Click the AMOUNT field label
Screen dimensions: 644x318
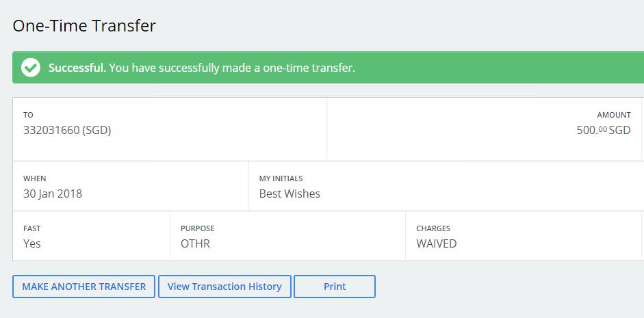[x=613, y=115]
